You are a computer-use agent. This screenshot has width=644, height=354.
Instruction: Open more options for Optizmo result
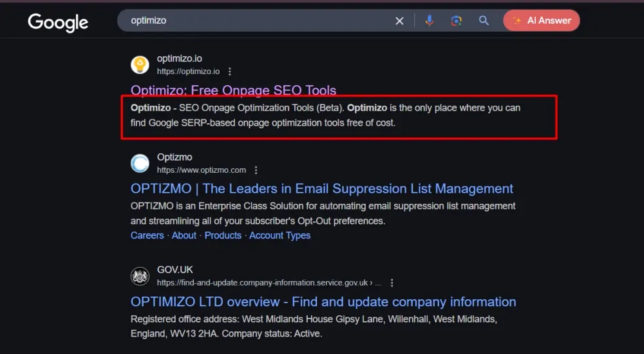(256, 170)
